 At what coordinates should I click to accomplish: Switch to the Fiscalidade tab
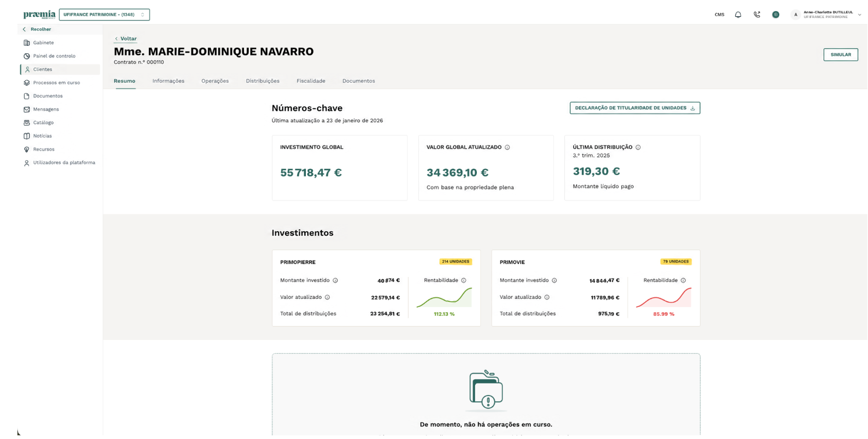(311, 81)
